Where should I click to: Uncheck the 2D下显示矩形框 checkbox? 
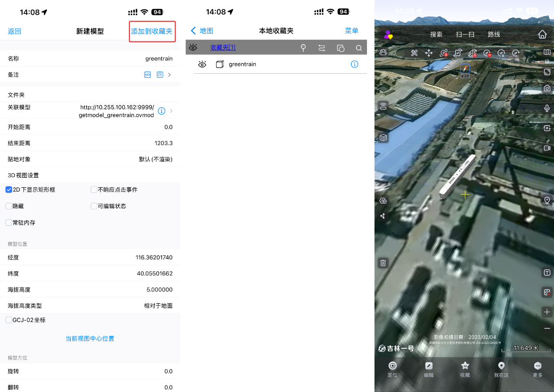8,189
